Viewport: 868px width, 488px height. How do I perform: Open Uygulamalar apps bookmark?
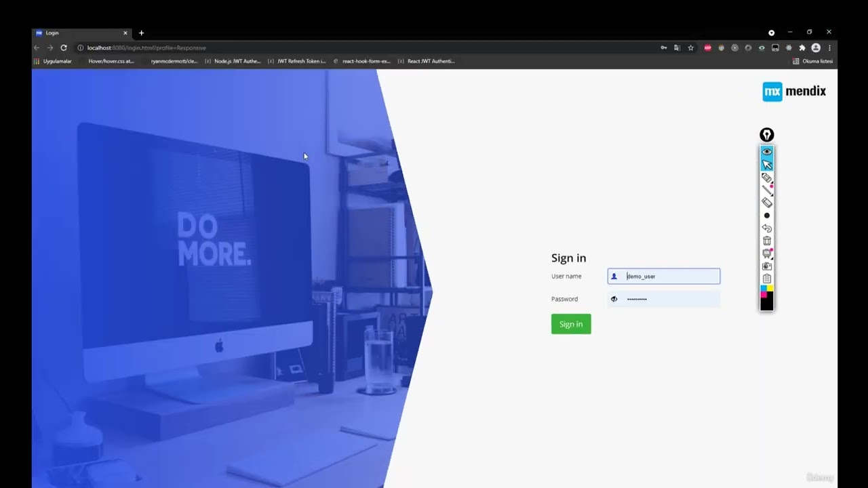[x=53, y=61]
